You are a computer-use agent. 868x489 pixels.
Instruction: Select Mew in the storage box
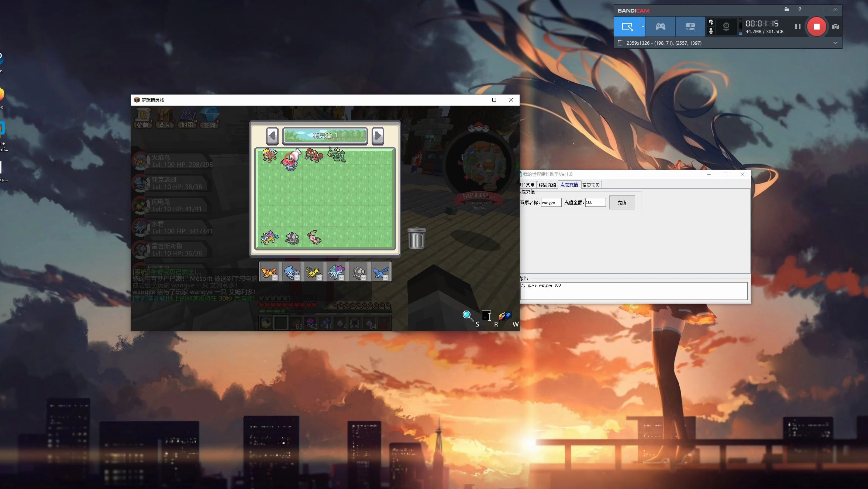pyautogui.click(x=314, y=237)
